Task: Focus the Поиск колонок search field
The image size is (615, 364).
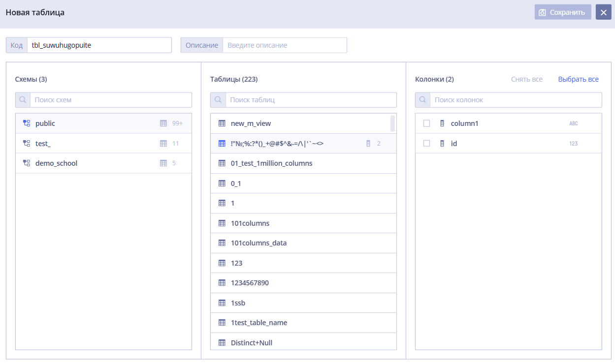Action: coord(516,100)
